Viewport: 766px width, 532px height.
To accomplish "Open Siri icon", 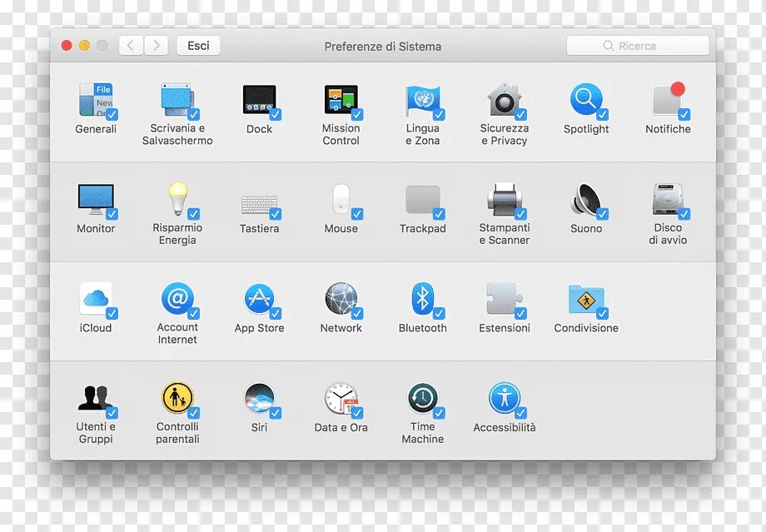I will 260,398.
